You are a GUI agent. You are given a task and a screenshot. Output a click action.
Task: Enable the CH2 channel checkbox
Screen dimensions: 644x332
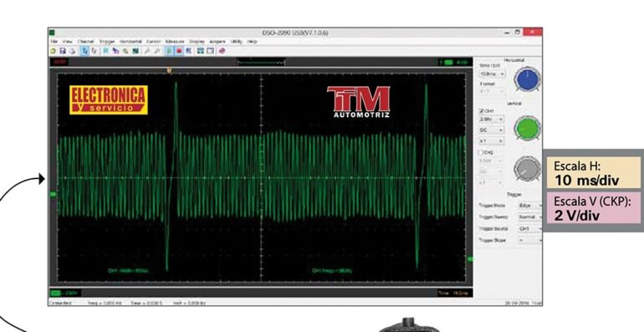pos(482,152)
